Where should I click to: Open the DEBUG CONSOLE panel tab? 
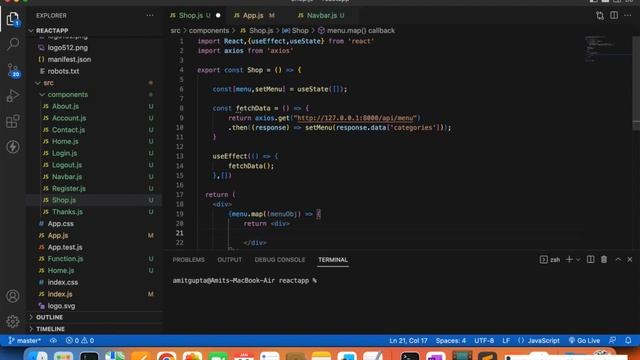(x=280, y=260)
